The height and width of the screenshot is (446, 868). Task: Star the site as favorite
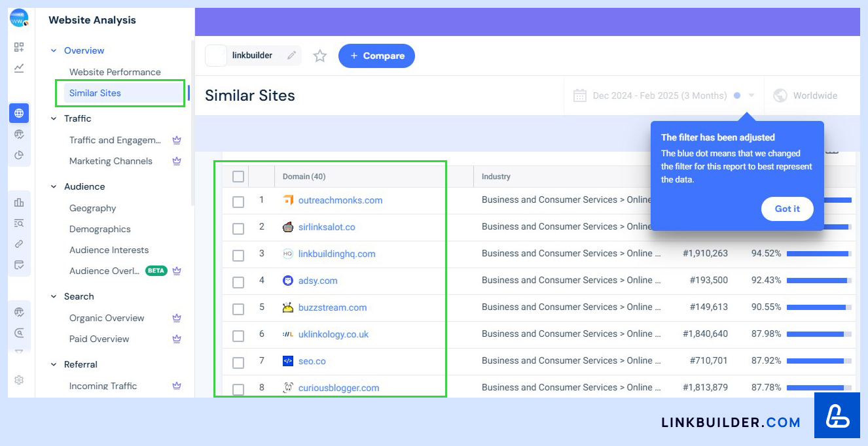click(x=319, y=56)
